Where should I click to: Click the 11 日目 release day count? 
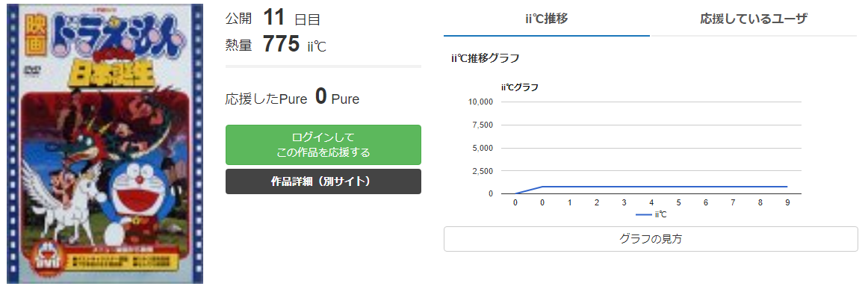click(292, 18)
